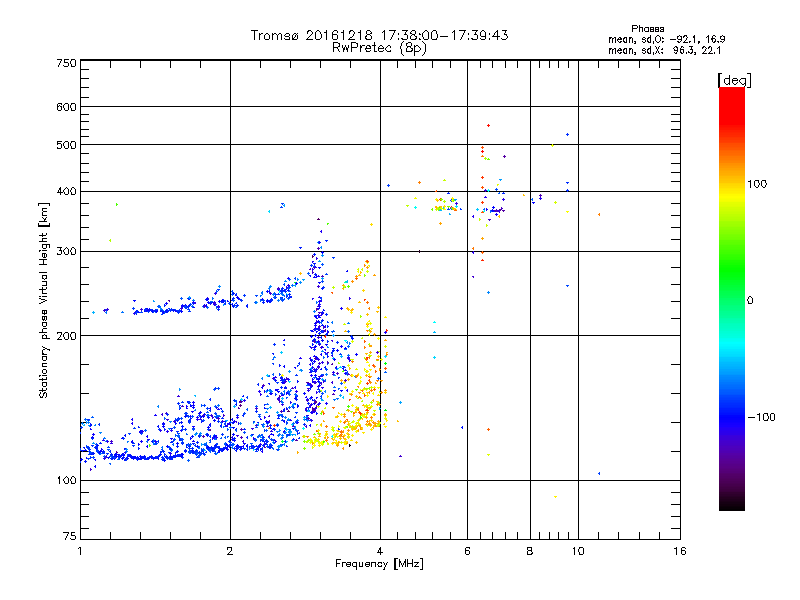This screenshot has height=600, width=800.
Task: Click the plot title 'Tromsø 20161218 17:38:00-17:39:43'
Action: pos(379,35)
